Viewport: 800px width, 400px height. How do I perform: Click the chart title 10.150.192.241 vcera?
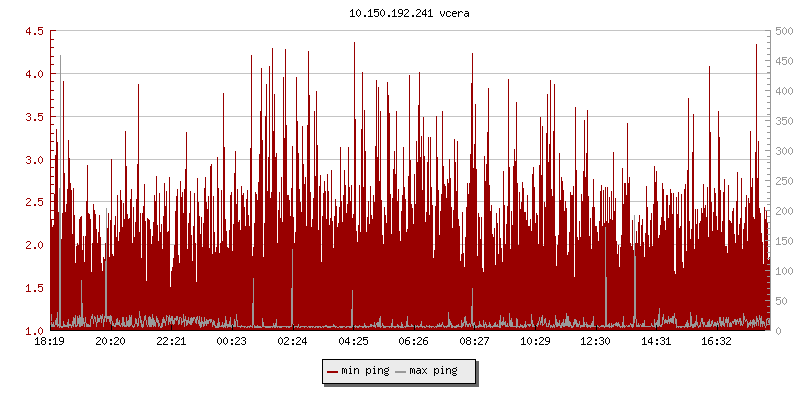click(x=399, y=14)
